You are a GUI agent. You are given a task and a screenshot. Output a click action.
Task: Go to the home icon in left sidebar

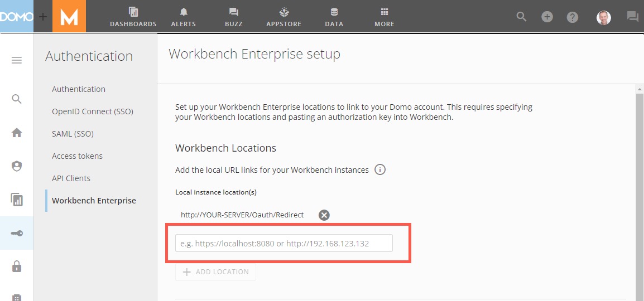point(16,133)
